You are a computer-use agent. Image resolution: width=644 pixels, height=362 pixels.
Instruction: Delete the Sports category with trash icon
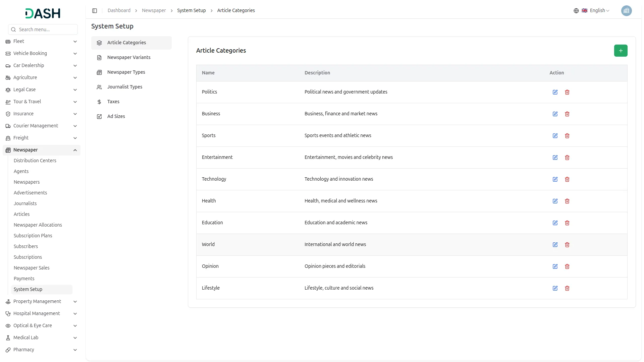pyautogui.click(x=567, y=136)
